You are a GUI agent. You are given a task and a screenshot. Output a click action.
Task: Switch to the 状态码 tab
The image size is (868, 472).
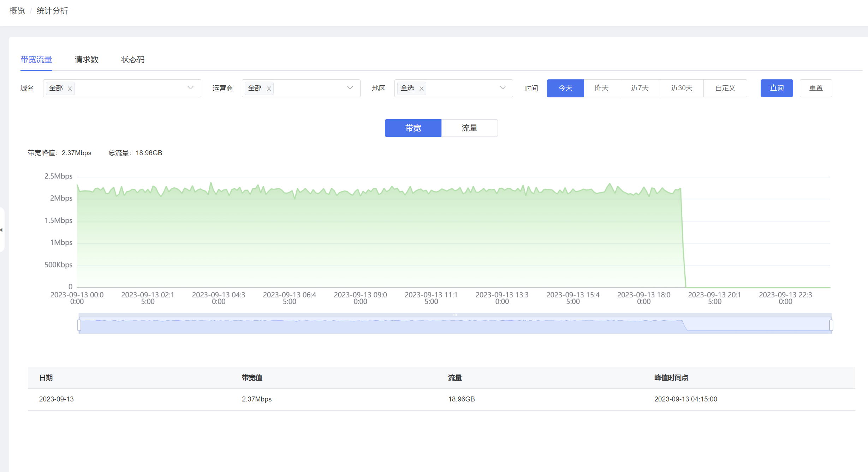tap(133, 60)
